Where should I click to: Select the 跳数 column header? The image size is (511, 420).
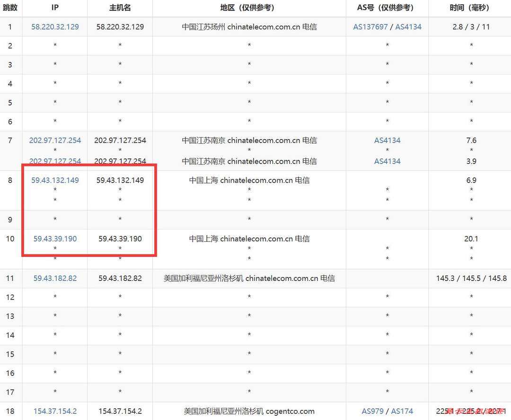coord(10,8)
